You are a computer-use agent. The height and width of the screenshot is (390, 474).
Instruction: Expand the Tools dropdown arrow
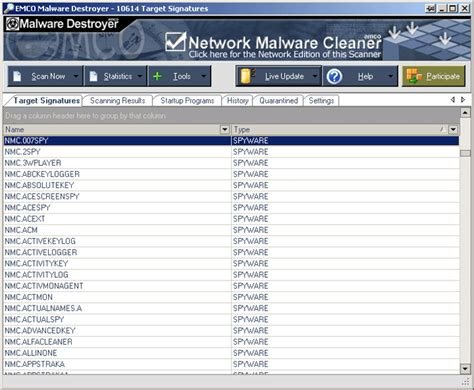(x=203, y=76)
